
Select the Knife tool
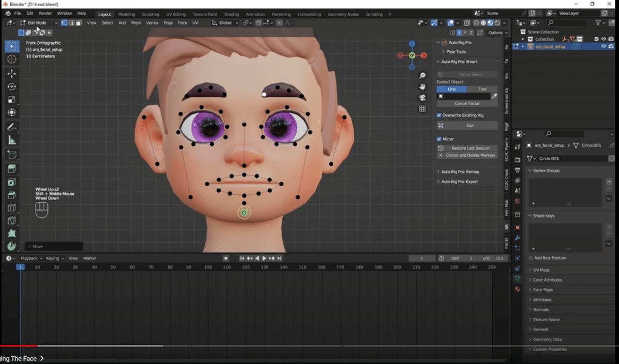[x=12, y=221]
